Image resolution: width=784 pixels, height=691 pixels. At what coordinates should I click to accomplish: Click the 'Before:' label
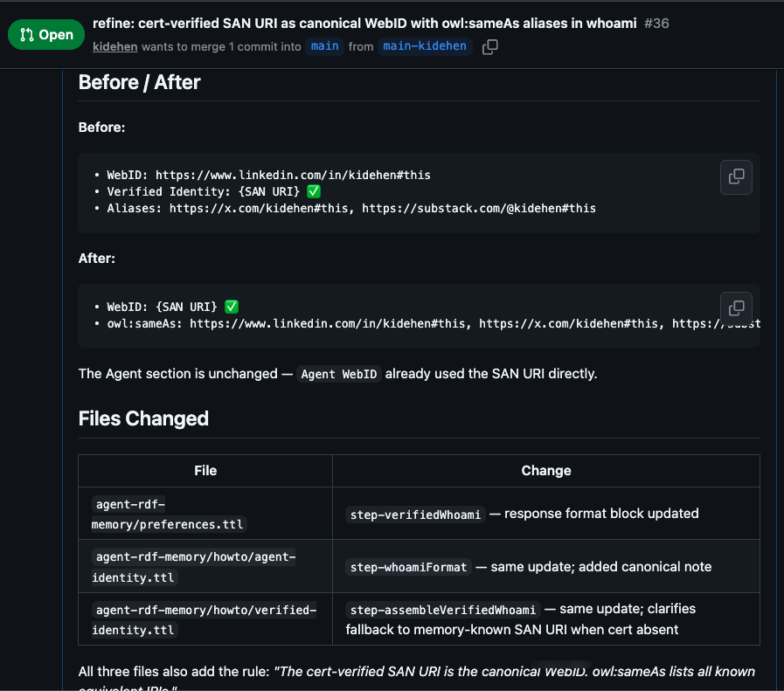(x=101, y=127)
